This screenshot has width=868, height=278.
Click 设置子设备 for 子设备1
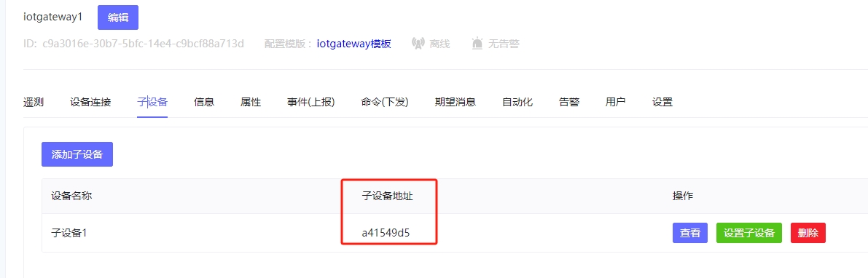point(749,233)
